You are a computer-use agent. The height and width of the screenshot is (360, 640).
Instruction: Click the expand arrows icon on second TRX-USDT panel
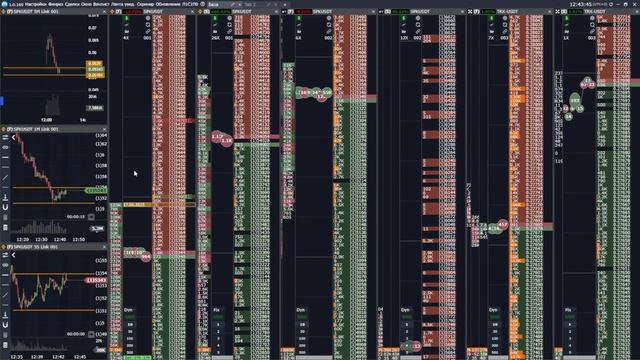pyautogui.click(x=558, y=12)
